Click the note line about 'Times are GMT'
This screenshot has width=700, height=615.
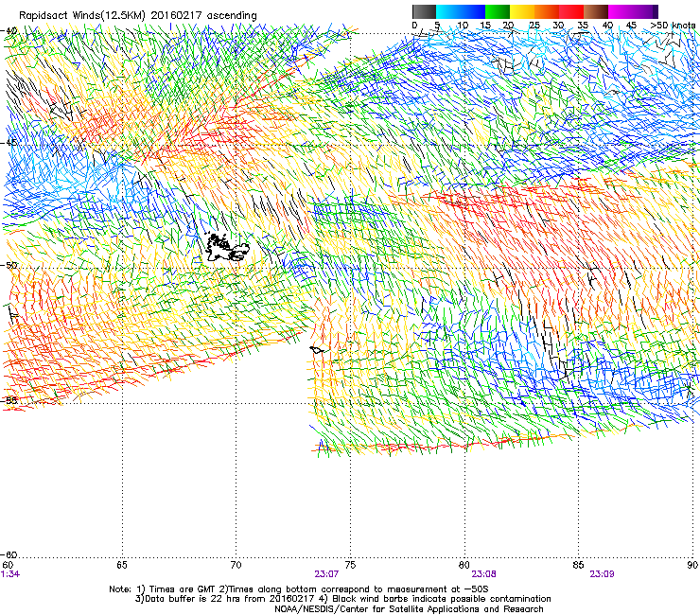point(299,589)
